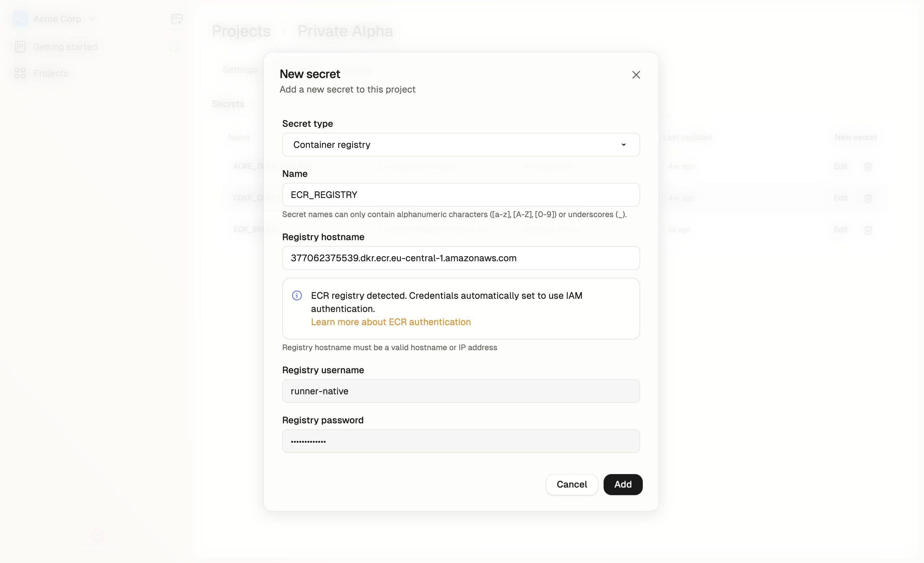
Task: Click the Secret type chevron arrow
Action: click(x=623, y=145)
